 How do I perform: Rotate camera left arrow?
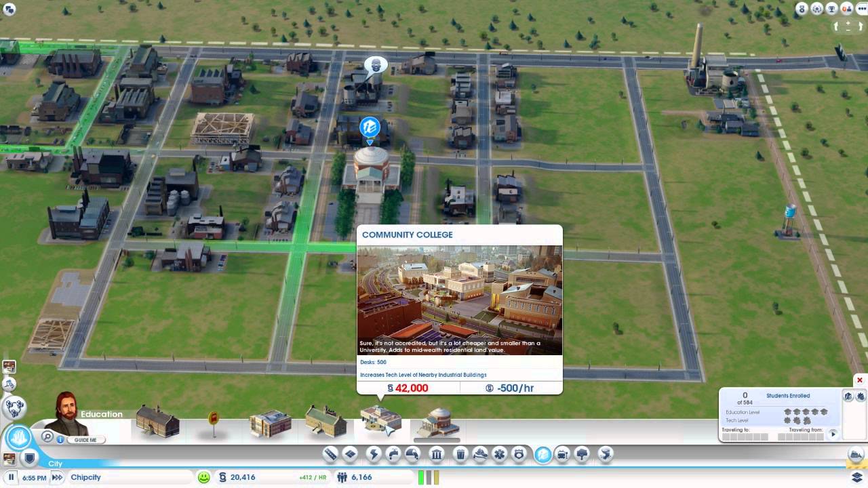(837, 26)
